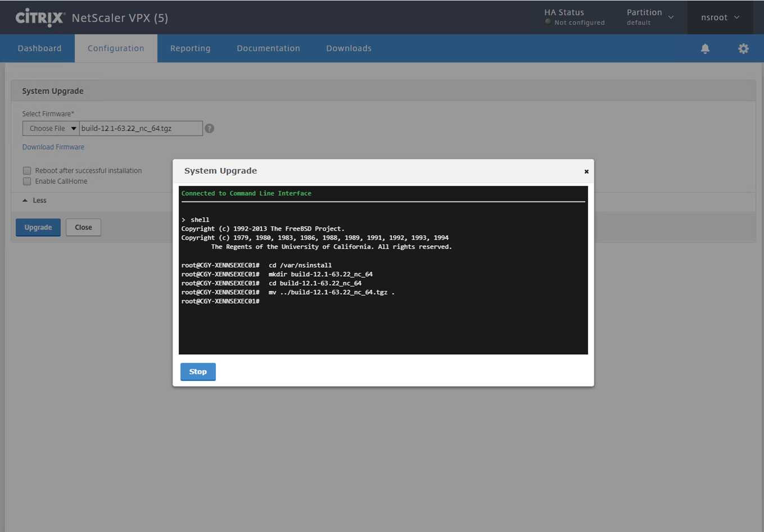Enable Reboot after successful installation checkbox
The image size is (764, 532).
(27, 170)
